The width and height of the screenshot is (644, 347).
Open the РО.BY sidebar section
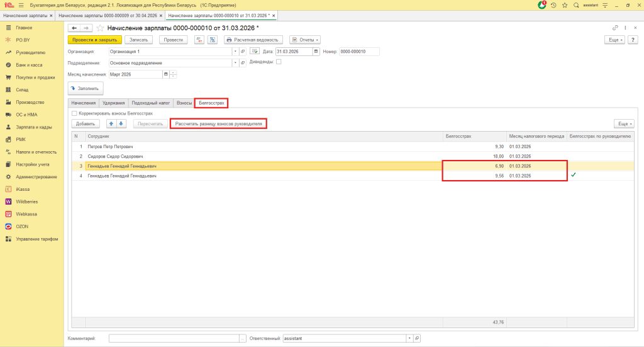pyautogui.click(x=23, y=40)
